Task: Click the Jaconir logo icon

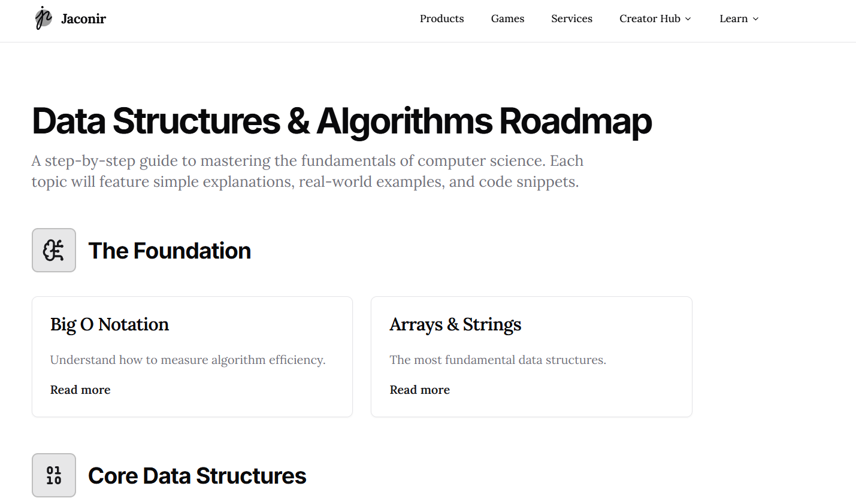Action: (x=43, y=19)
